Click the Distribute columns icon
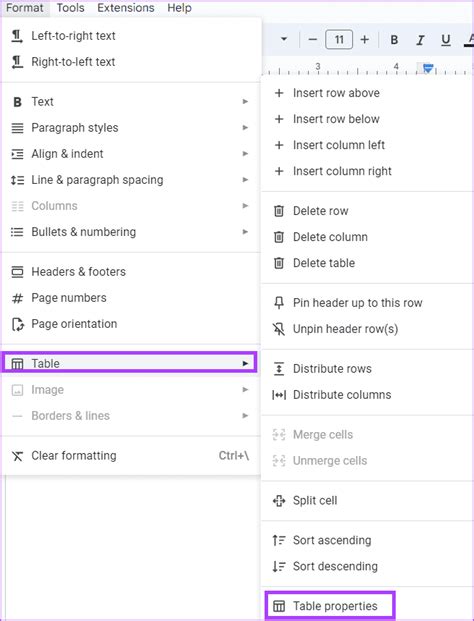Screen dimensions: 474x621 [279, 395]
